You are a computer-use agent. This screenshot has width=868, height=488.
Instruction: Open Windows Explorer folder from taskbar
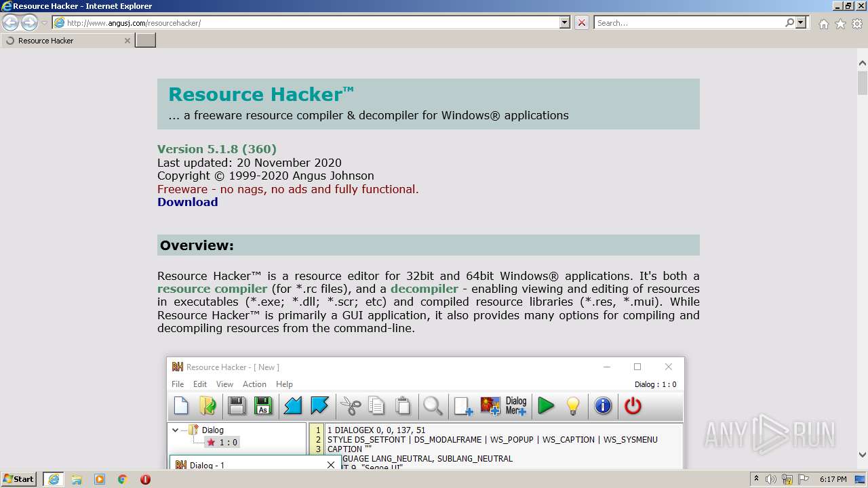coord(77,479)
